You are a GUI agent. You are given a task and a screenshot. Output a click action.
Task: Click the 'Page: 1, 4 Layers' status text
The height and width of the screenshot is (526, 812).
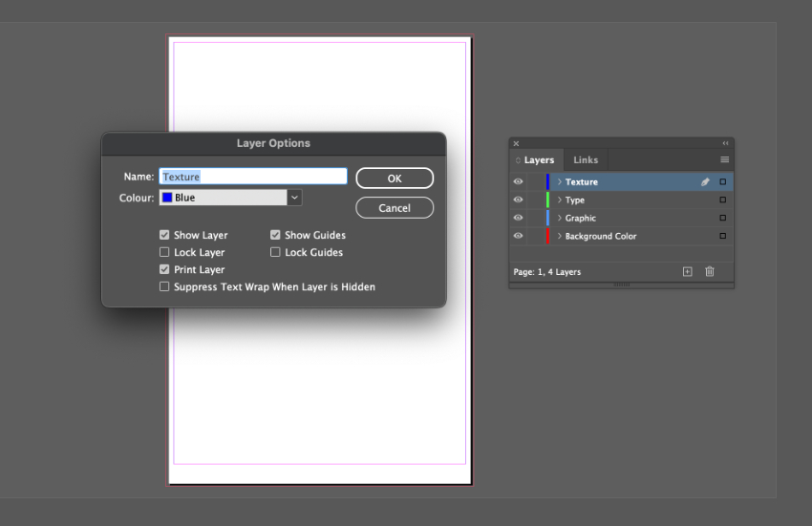546,272
